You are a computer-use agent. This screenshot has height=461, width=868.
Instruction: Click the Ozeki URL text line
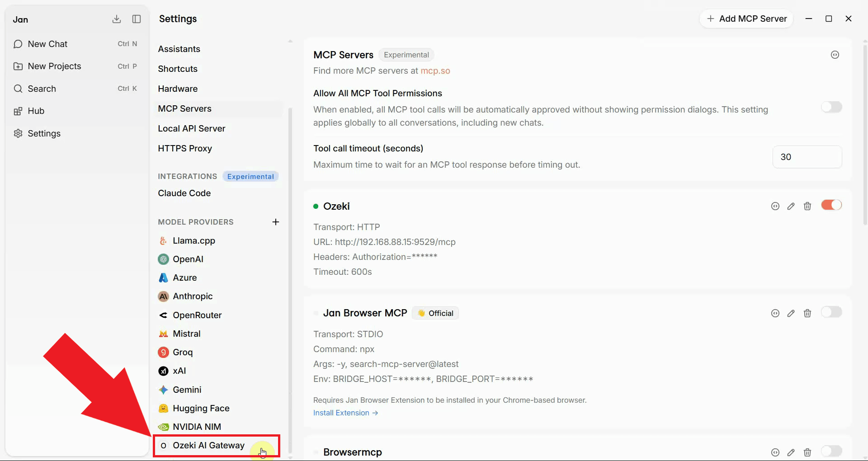tap(384, 242)
